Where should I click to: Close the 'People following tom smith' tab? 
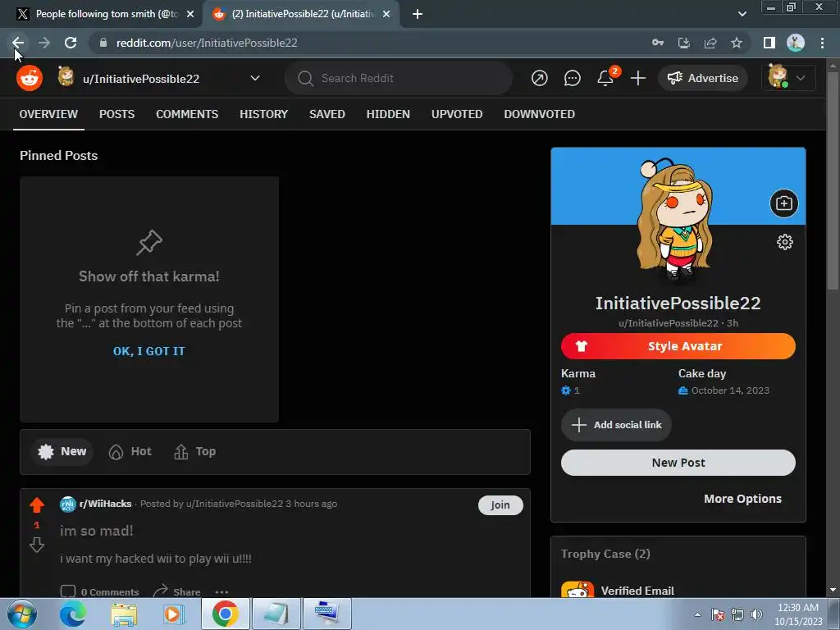pos(190,14)
